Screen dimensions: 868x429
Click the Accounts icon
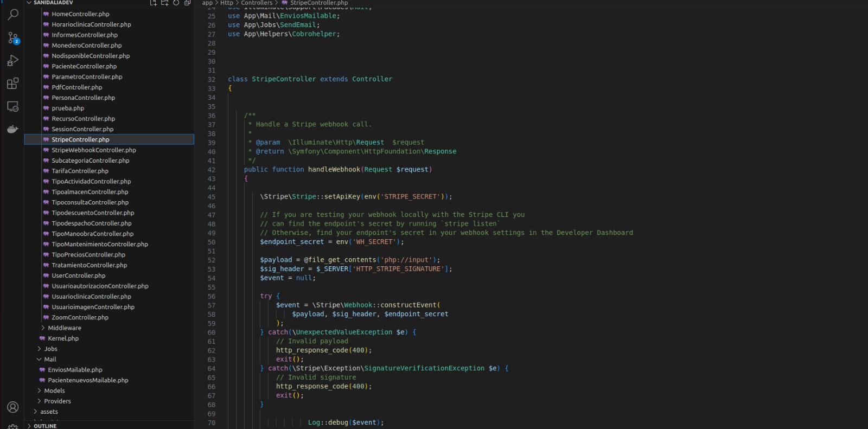(x=12, y=407)
